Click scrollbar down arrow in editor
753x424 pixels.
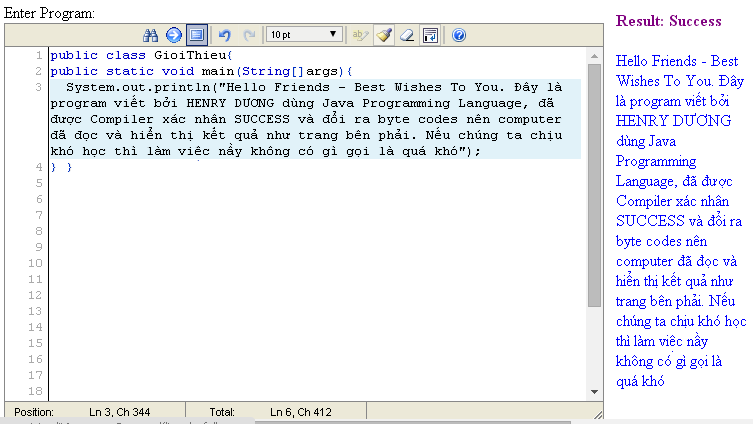(595, 392)
